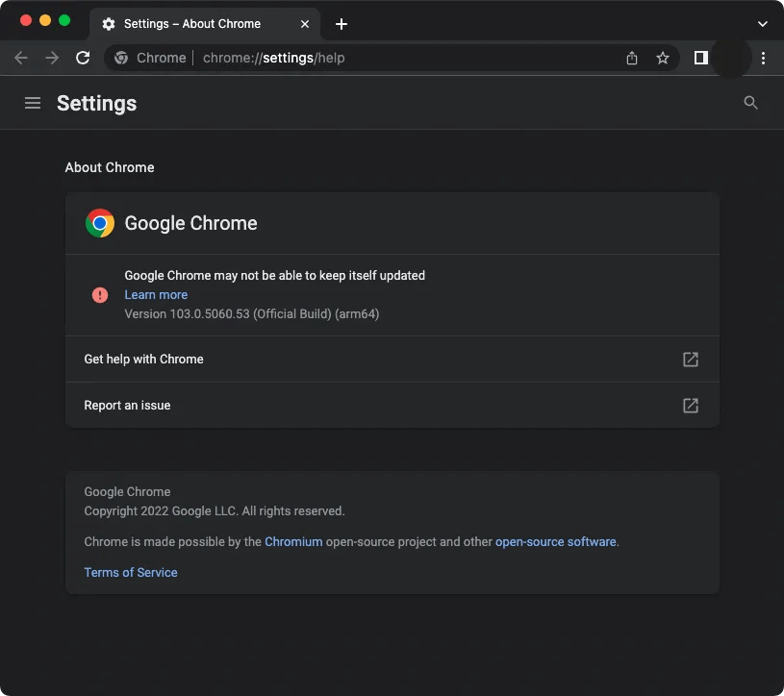The image size is (784, 696).
Task: Select the Settings – About Chrome tab
Action: point(191,24)
